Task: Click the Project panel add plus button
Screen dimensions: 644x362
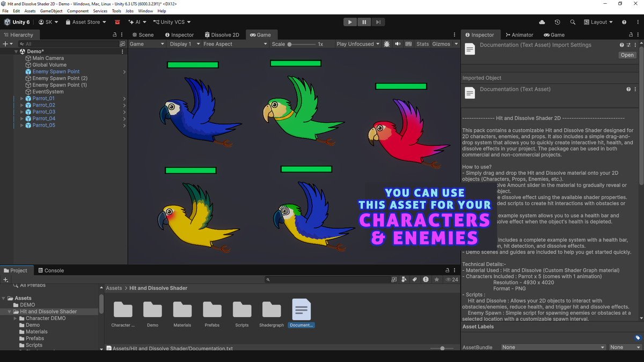Action: [x=5, y=279]
